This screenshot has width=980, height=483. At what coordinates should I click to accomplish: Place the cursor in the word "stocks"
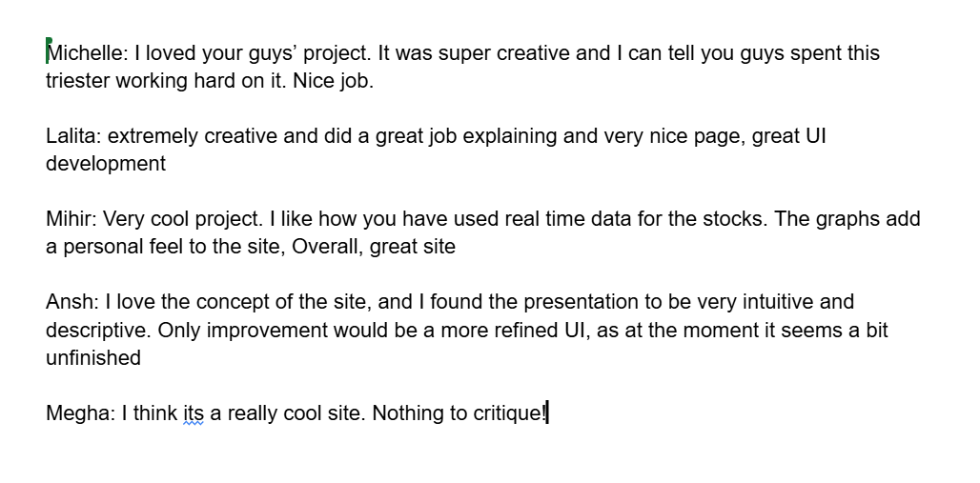736,219
